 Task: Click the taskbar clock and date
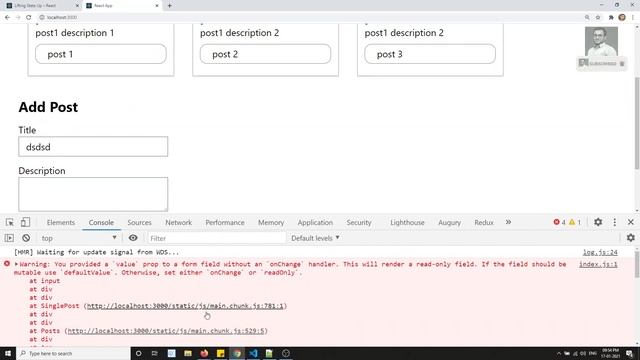click(x=611, y=353)
